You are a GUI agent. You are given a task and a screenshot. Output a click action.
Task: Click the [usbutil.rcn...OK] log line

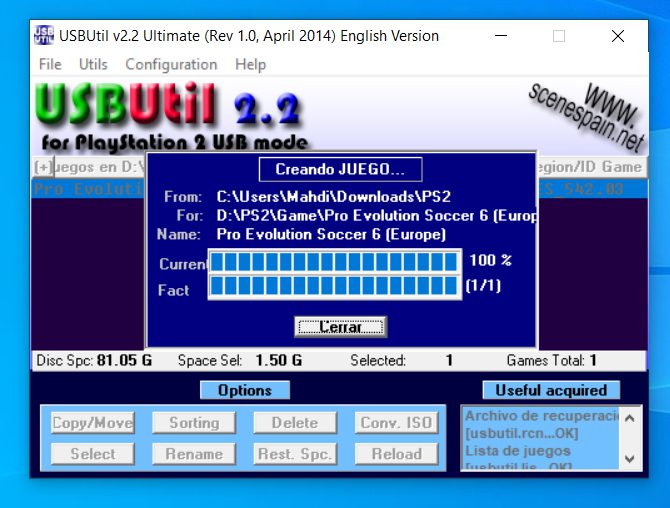click(522, 433)
